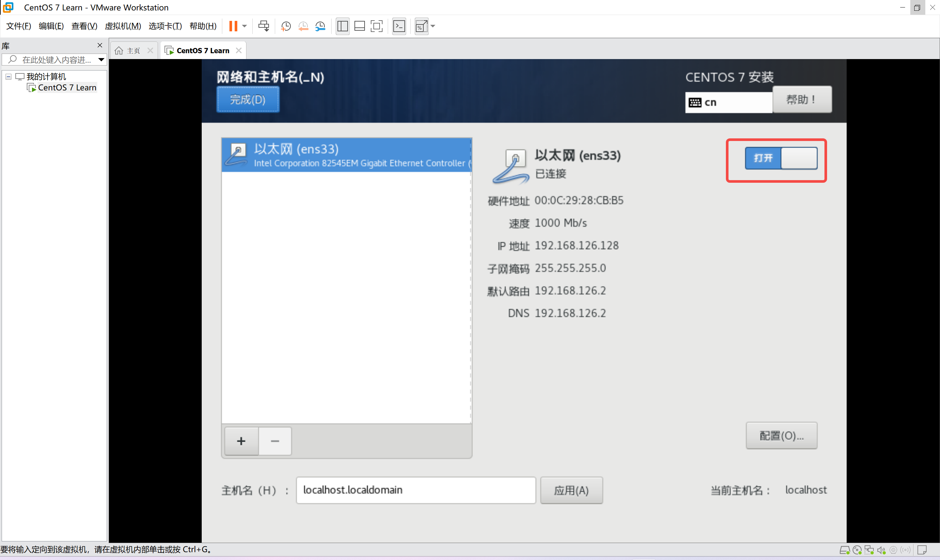Click the IP address 192.168.126.128 text

pyautogui.click(x=577, y=246)
